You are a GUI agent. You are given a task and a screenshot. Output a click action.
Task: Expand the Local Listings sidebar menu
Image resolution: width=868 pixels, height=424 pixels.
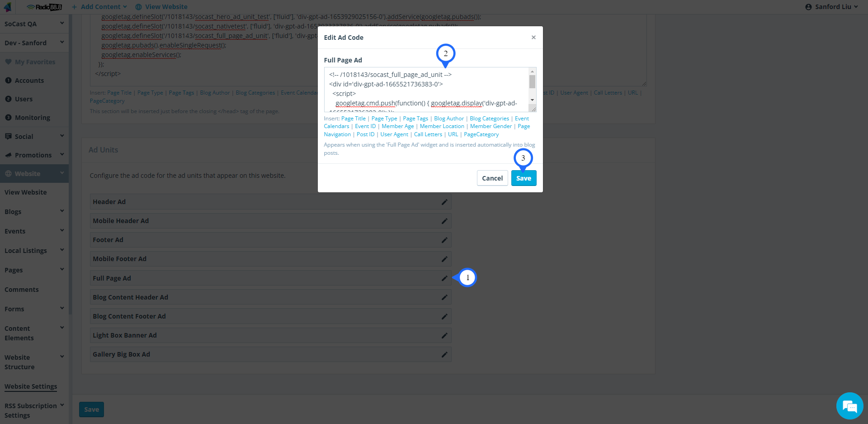point(34,251)
